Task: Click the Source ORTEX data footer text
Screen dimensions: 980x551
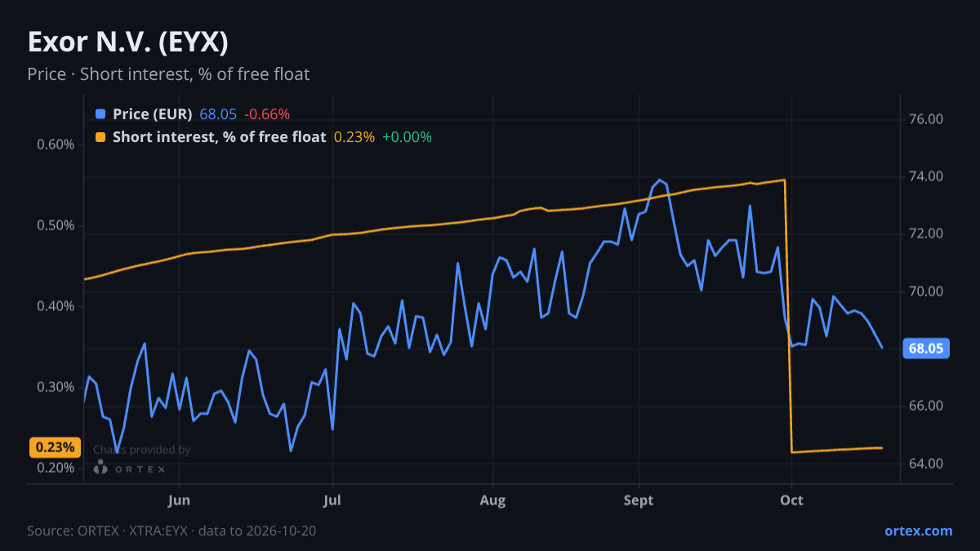Action: [171, 531]
